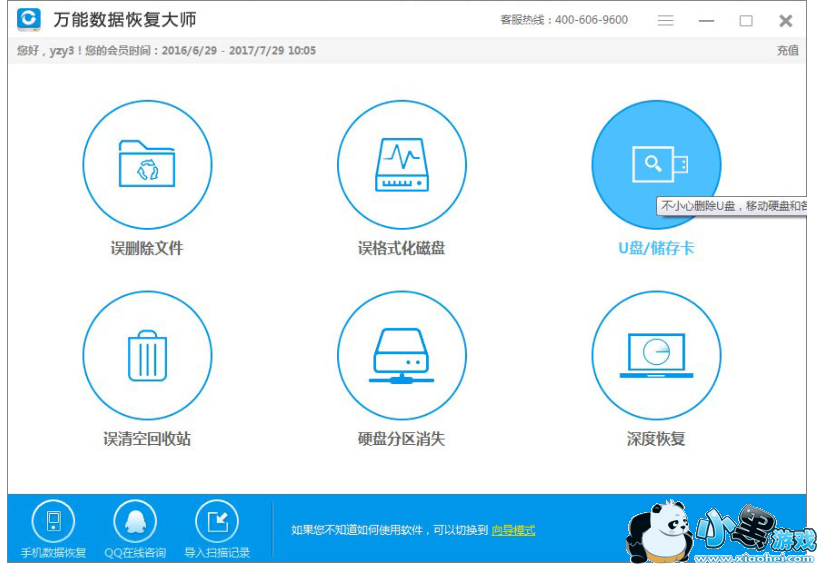The width and height of the screenshot is (818, 567).
Task: Choose the emptied recycle bin trash icon
Action: (x=147, y=355)
